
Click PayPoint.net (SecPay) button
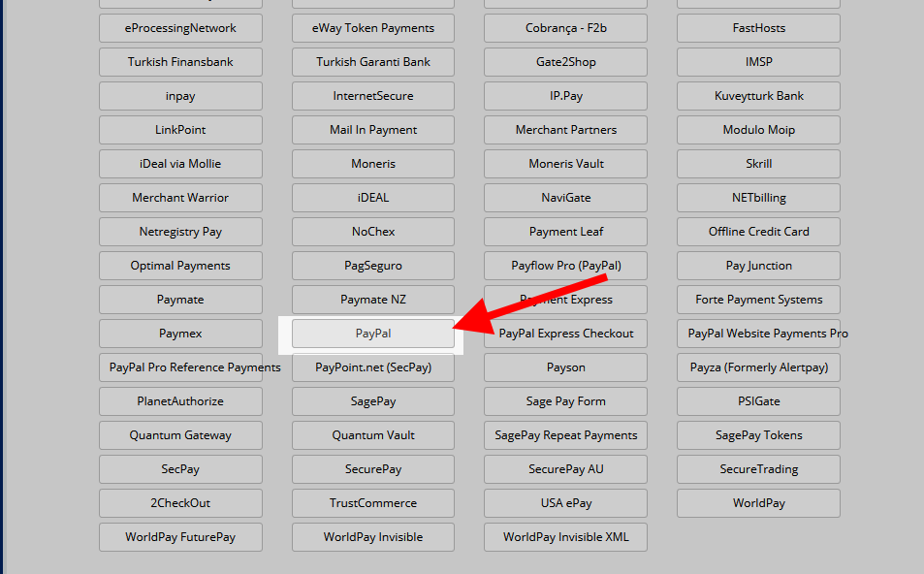[373, 367]
